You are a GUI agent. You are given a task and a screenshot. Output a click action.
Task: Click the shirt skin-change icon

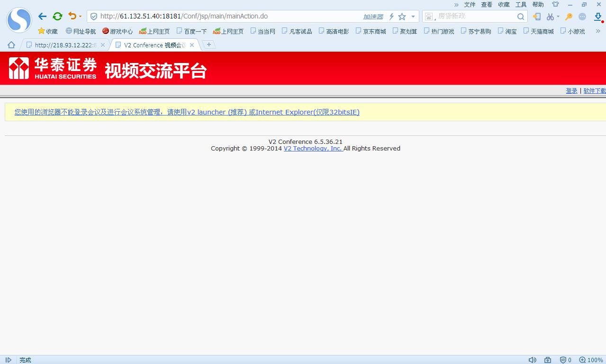pyautogui.click(x=555, y=4)
